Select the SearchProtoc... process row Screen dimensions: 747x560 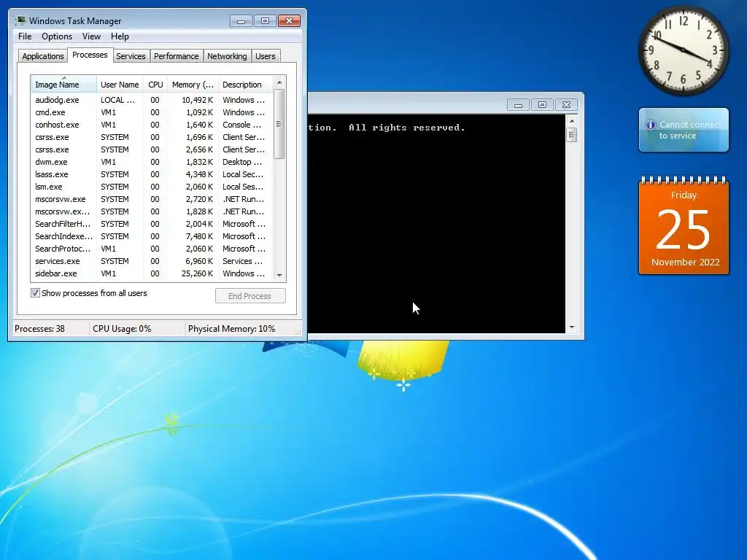point(152,249)
